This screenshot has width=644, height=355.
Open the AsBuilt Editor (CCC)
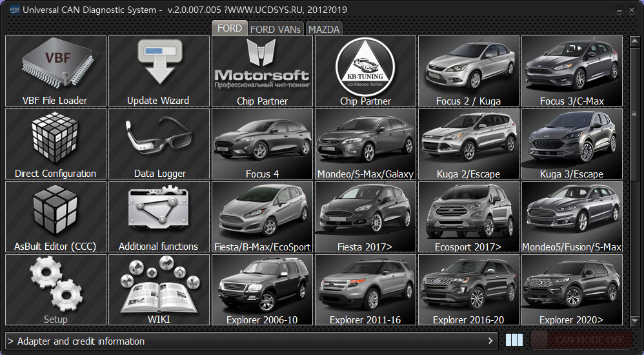tap(56, 217)
